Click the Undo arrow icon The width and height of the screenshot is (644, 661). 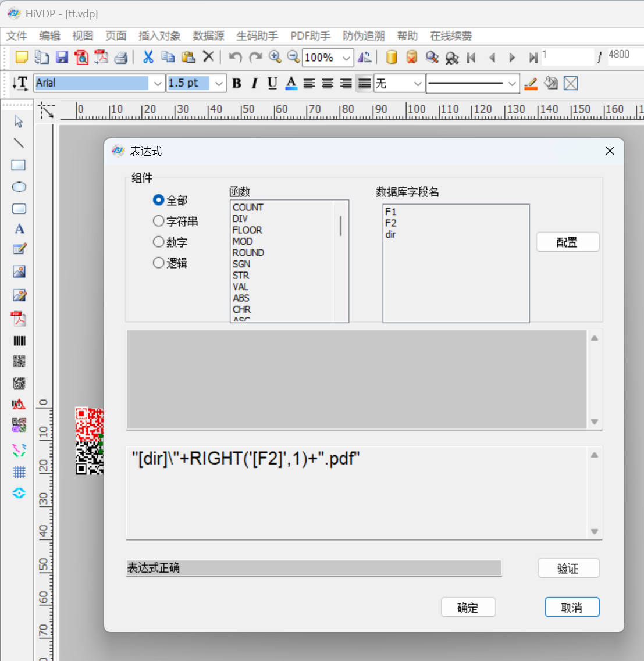tap(235, 57)
